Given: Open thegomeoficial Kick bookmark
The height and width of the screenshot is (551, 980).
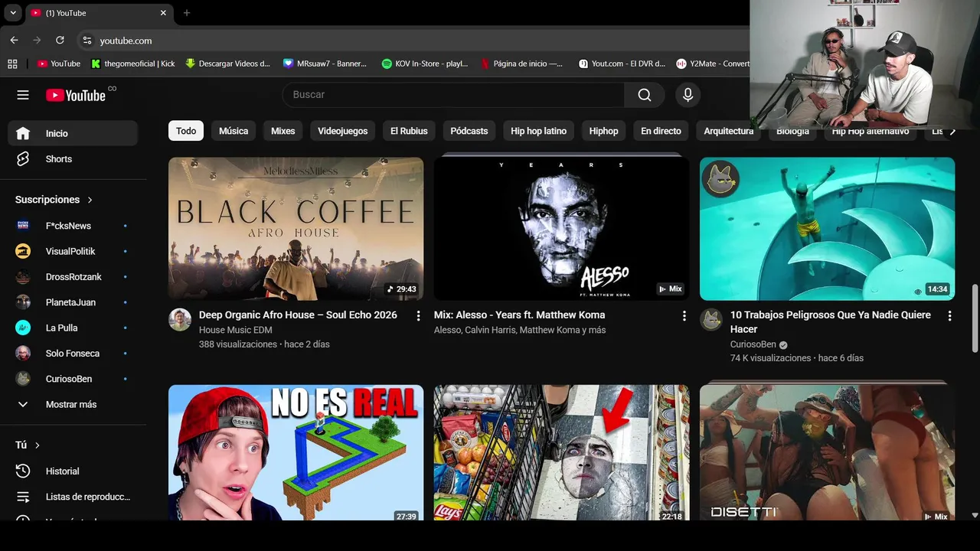Looking at the screenshot, I should (133, 64).
